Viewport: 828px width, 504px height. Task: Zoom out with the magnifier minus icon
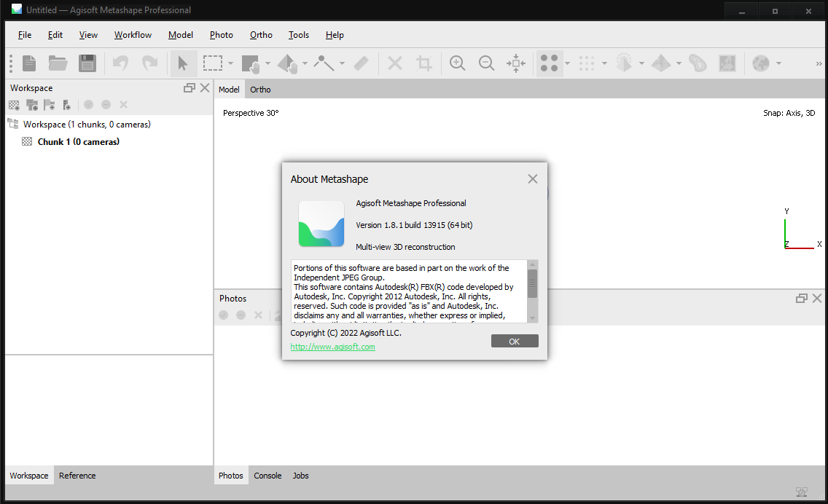coord(486,63)
